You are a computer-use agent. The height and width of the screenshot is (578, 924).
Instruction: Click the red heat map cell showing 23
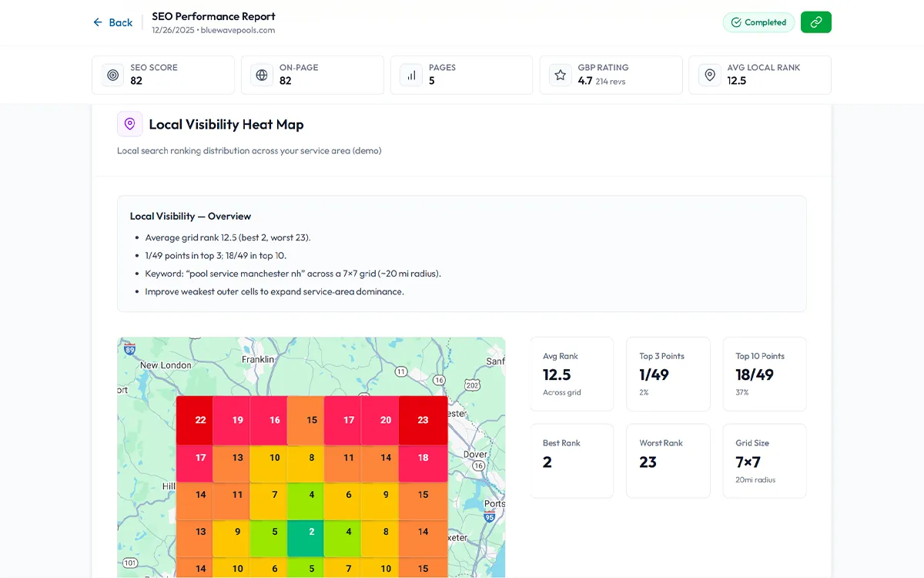tap(423, 420)
